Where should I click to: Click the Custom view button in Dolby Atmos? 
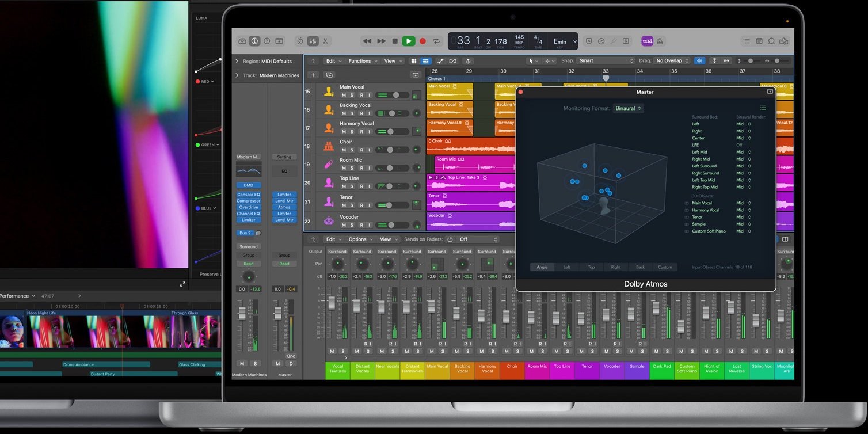pyautogui.click(x=665, y=267)
